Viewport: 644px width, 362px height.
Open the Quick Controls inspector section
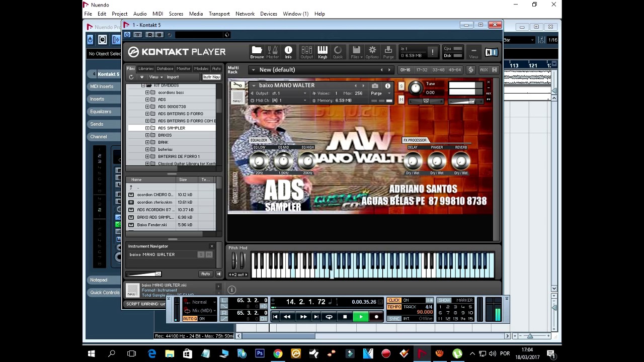coord(105,293)
